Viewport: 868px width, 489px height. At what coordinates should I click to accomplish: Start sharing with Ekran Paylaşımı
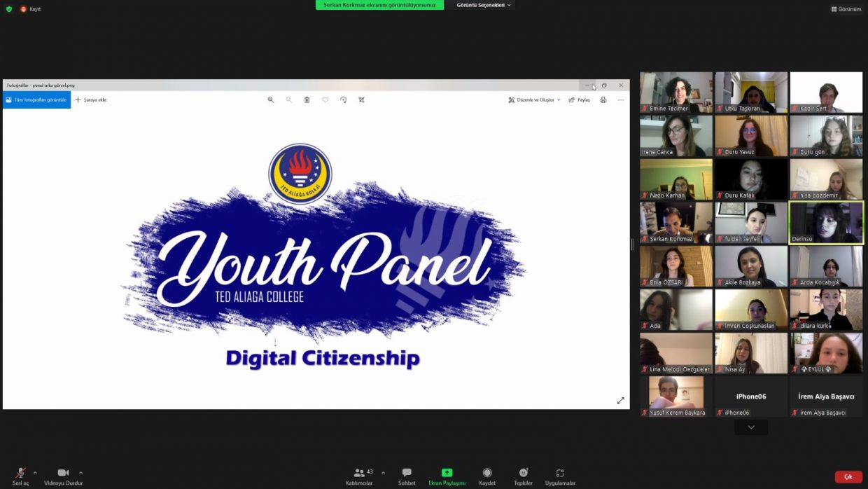click(447, 476)
